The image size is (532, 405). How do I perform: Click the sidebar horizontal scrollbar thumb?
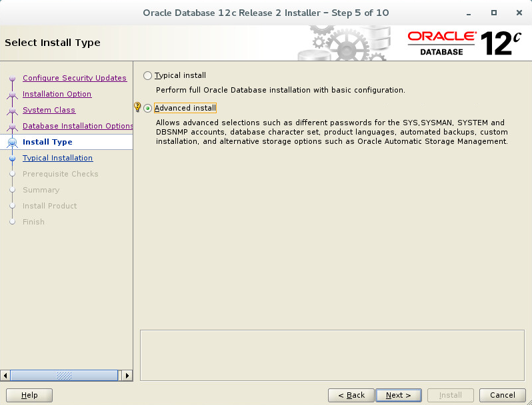tap(64, 376)
